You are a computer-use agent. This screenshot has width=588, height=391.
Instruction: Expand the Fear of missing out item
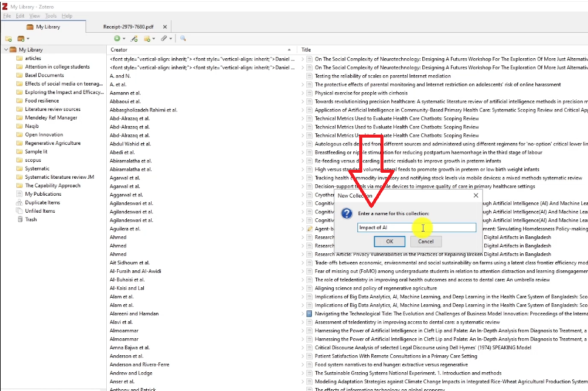point(303,271)
